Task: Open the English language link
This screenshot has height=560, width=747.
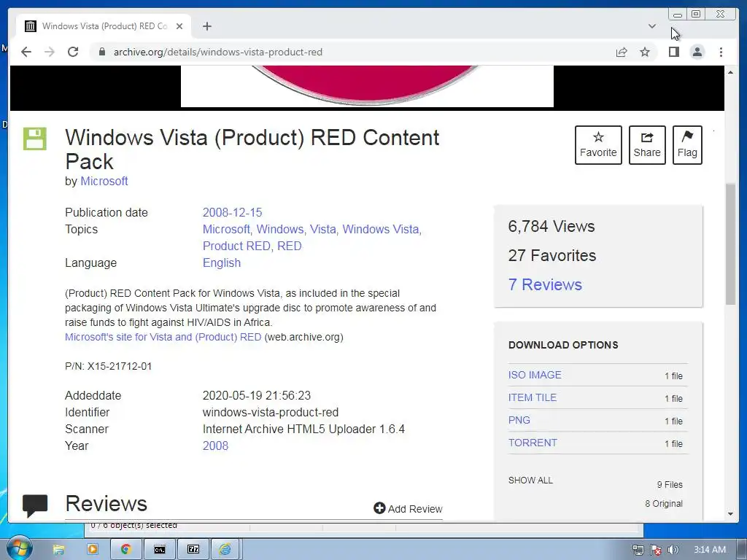Action: pos(222,262)
